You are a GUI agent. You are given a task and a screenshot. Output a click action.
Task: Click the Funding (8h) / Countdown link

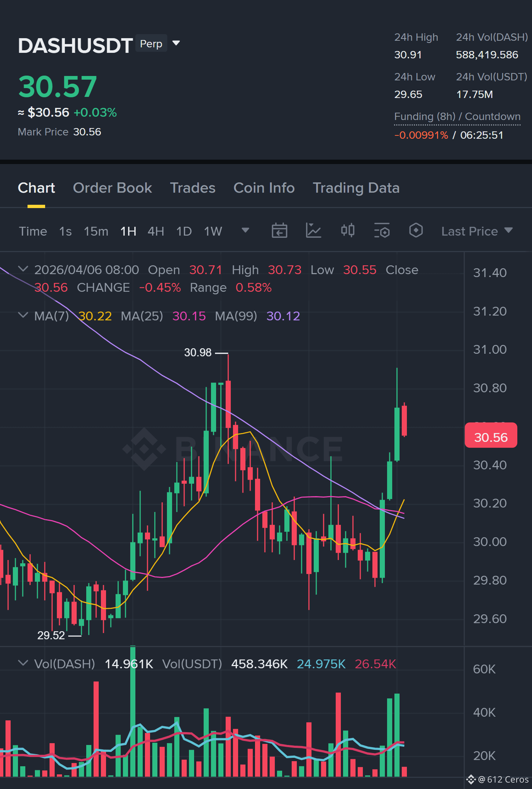coord(457,117)
